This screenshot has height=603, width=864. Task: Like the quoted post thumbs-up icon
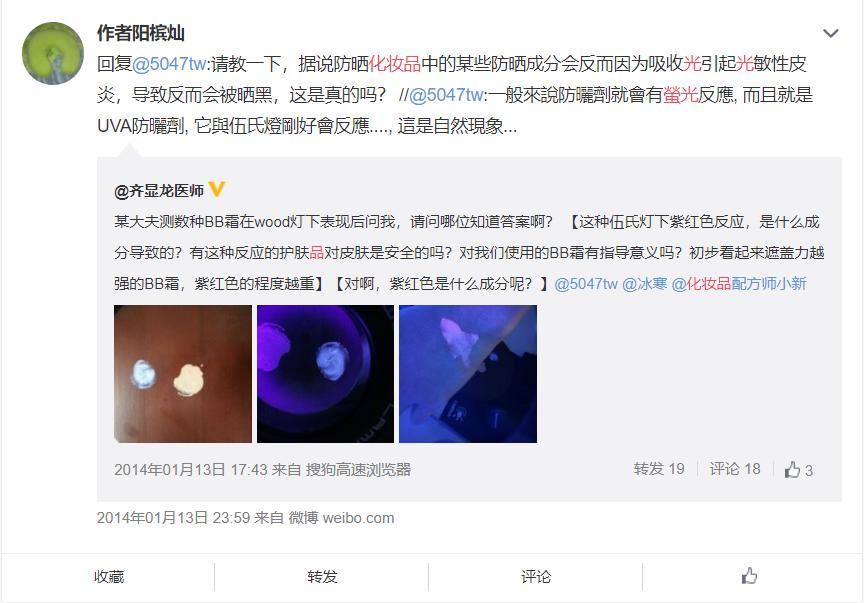click(792, 470)
